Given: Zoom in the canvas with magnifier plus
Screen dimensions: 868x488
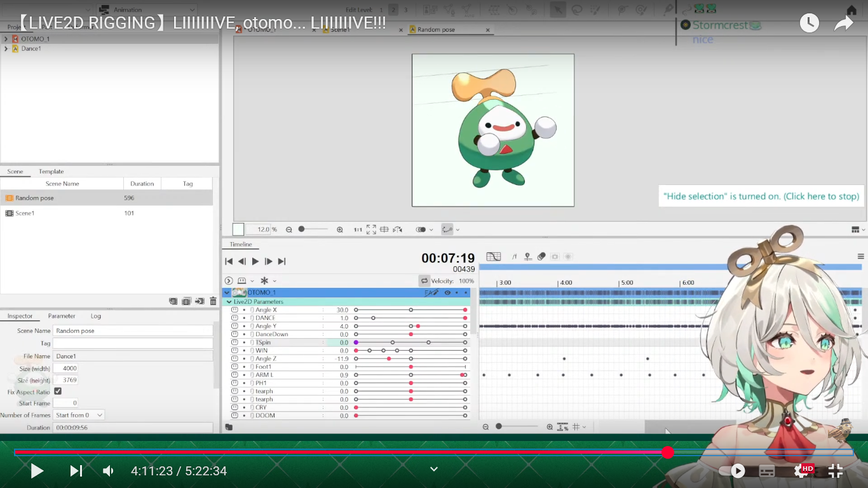Looking at the screenshot, I should (x=340, y=229).
